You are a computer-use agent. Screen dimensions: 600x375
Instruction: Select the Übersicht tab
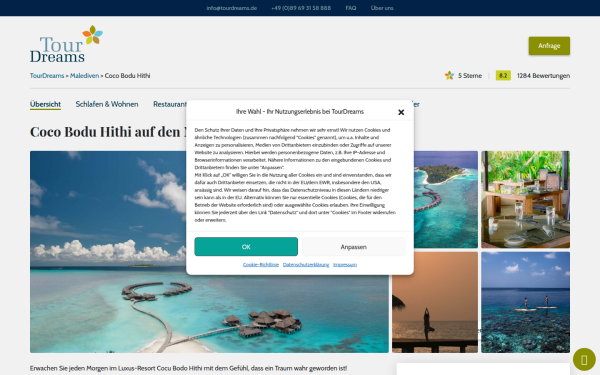pyautogui.click(x=45, y=104)
